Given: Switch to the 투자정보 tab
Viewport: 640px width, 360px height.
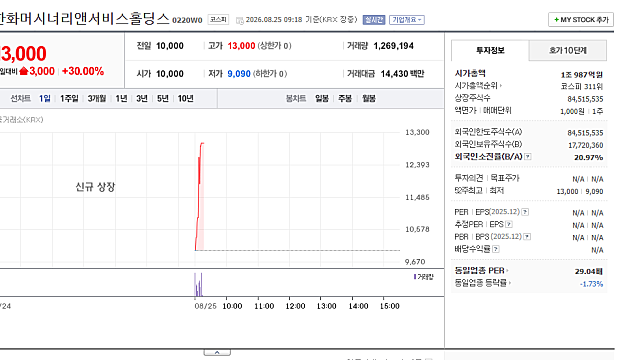Looking at the screenshot, I should point(490,51).
